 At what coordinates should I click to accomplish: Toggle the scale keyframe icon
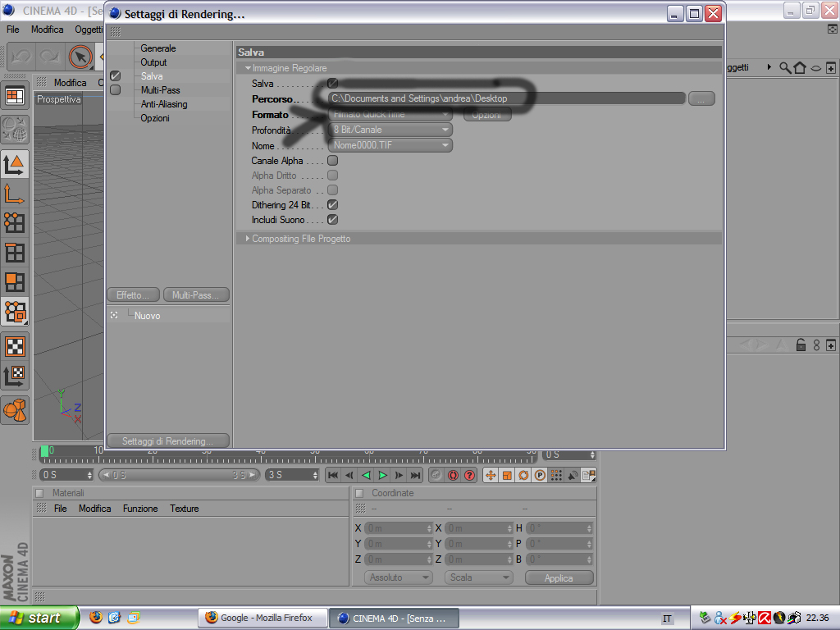tap(507, 475)
